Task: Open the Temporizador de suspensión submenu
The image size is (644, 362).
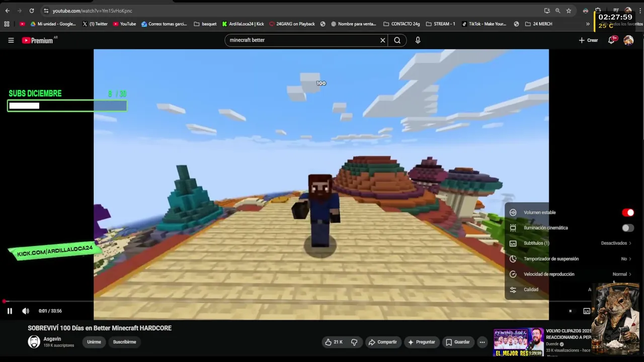Action: click(x=570, y=259)
